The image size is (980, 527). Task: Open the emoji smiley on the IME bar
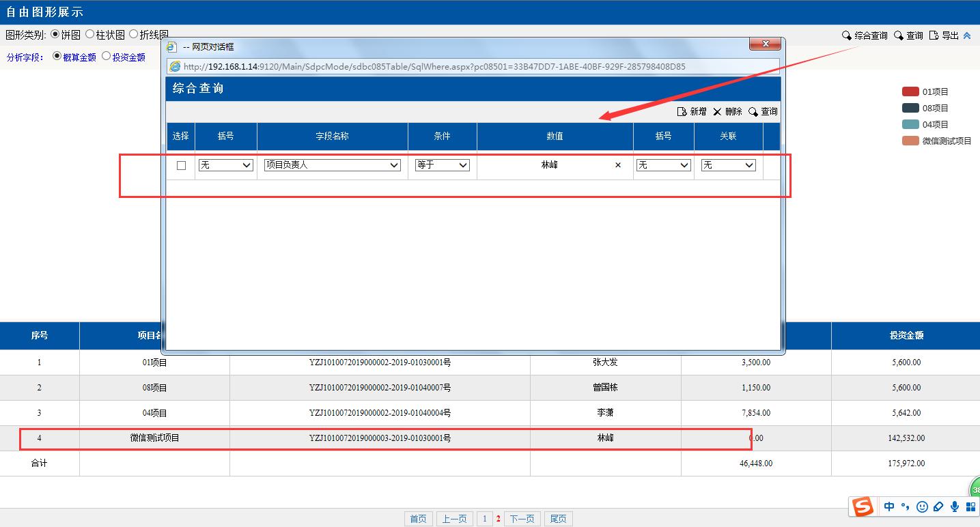click(922, 507)
